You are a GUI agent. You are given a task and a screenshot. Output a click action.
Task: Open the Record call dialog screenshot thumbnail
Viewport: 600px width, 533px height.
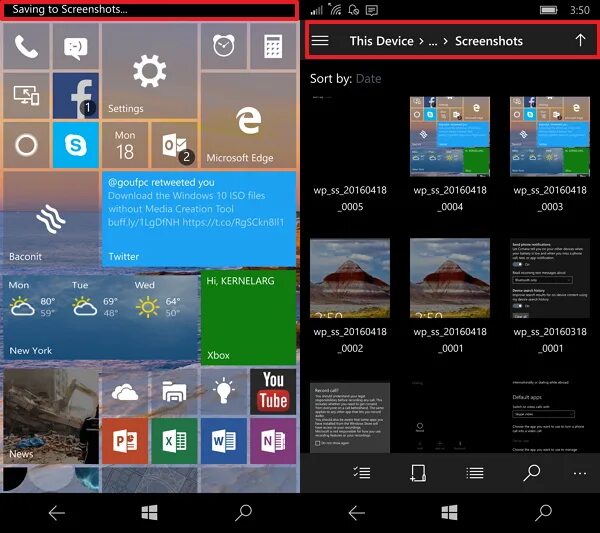pyautogui.click(x=350, y=416)
